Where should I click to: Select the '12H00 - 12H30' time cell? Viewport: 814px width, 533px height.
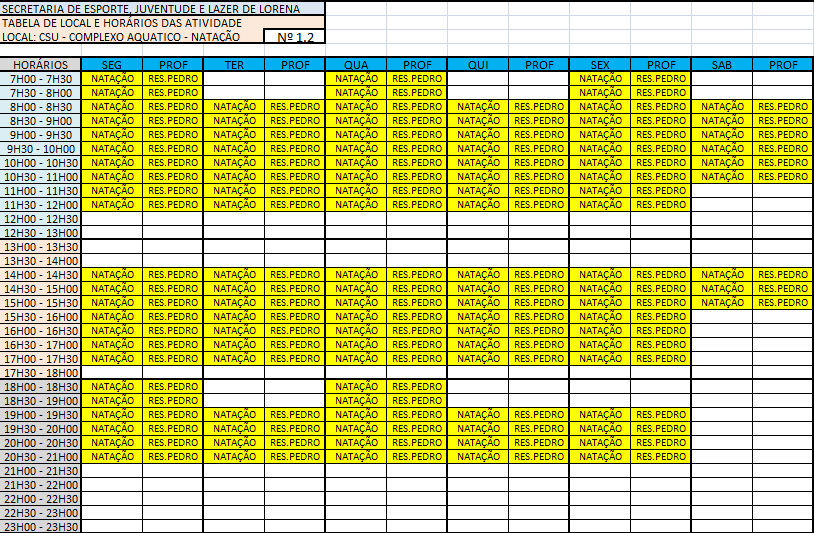[40, 219]
